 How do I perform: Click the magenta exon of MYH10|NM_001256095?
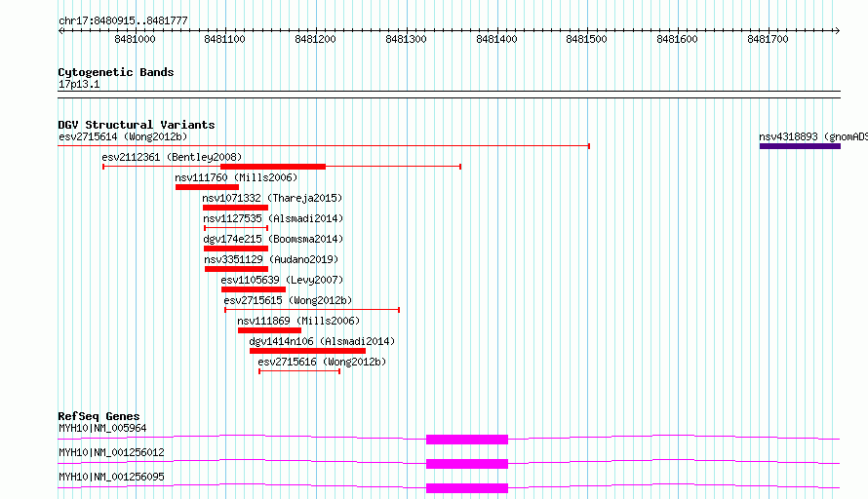(x=467, y=488)
